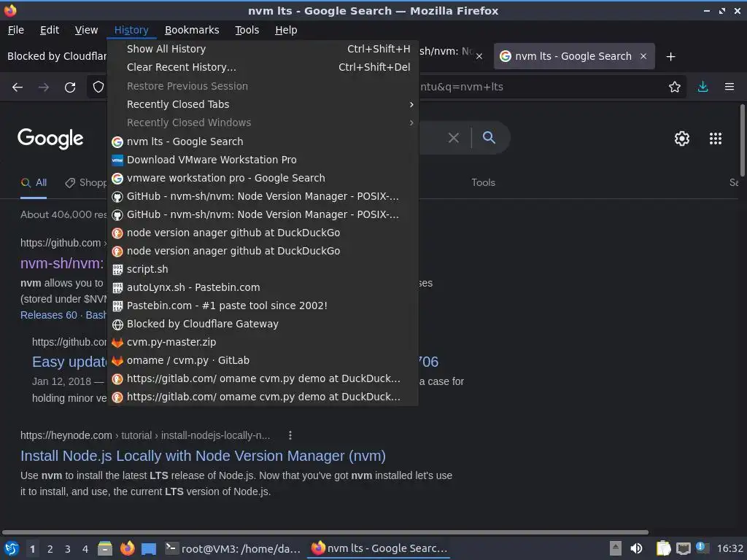Open history entry autoLynx.sh - Pastebin.com

coord(263,287)
